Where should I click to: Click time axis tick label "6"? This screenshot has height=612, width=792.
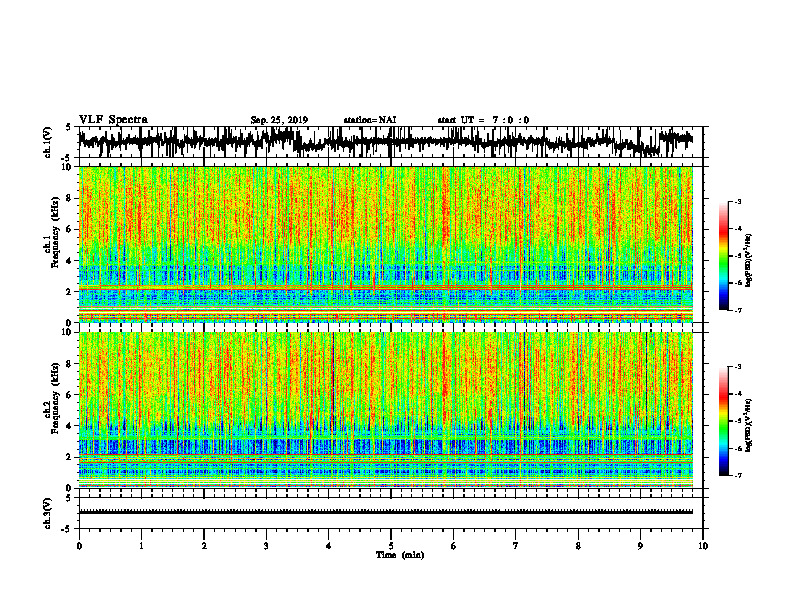454,546
